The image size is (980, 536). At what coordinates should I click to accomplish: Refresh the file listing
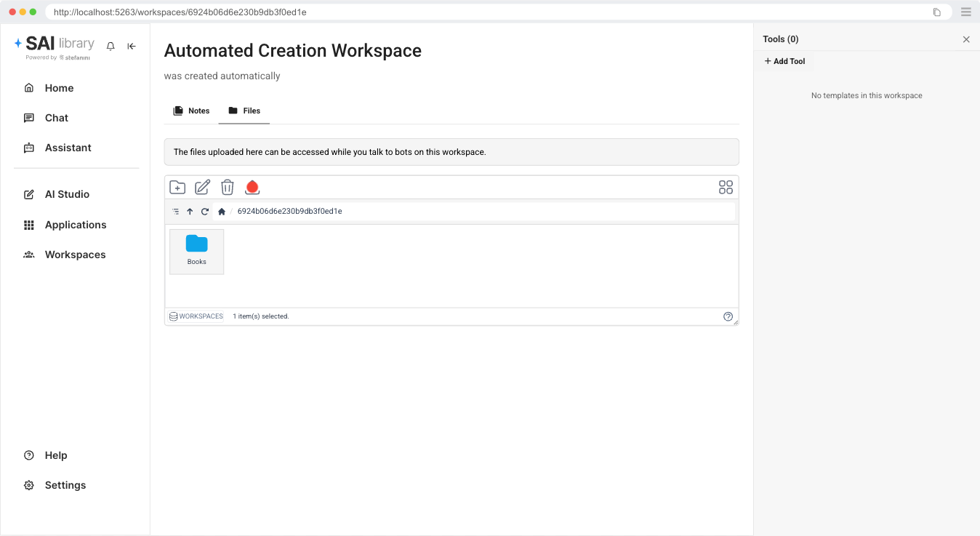204,211
